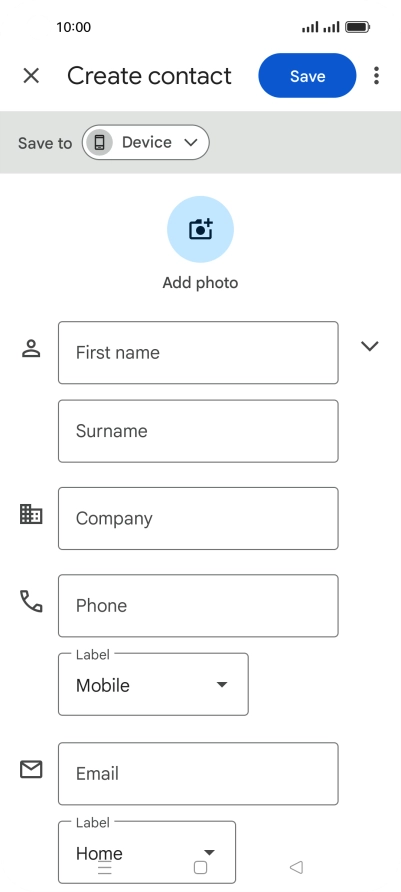The image size is (401, 892).
Task: Save the new contact
Action: pos(307,76)
